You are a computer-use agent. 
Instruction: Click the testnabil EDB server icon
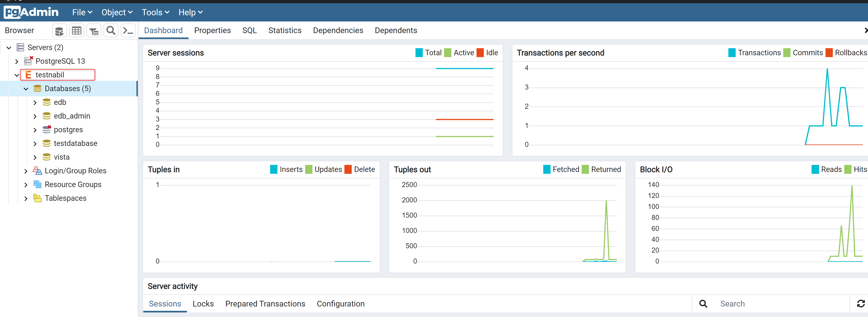point(28,75)
